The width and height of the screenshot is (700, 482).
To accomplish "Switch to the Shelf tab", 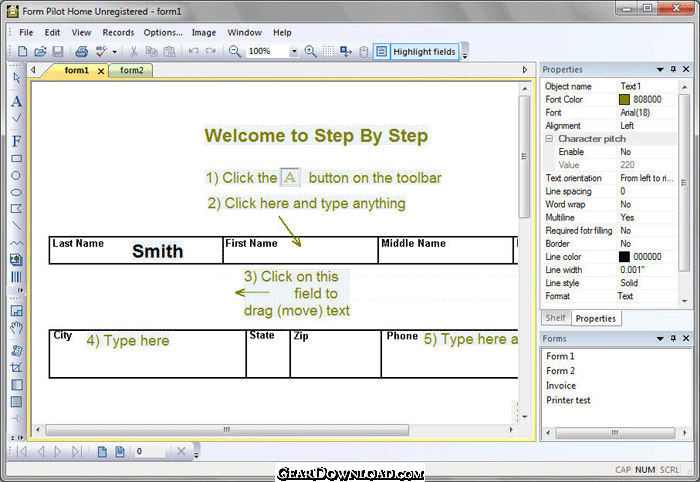I will [x=555, y=318].
